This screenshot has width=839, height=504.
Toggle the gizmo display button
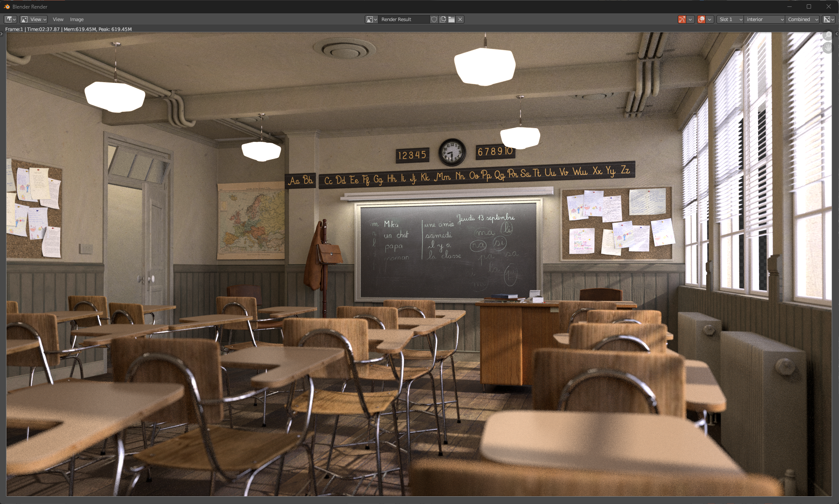[682, 19]
